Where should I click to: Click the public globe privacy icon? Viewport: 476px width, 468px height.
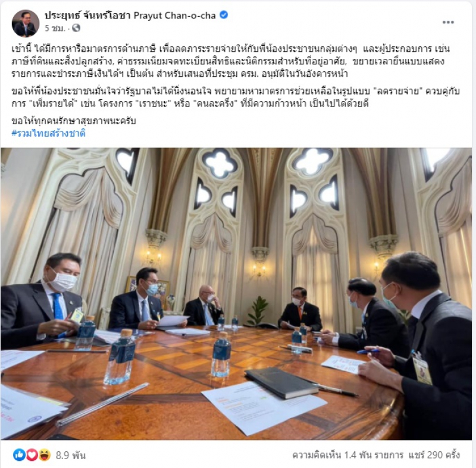[76, 28]
